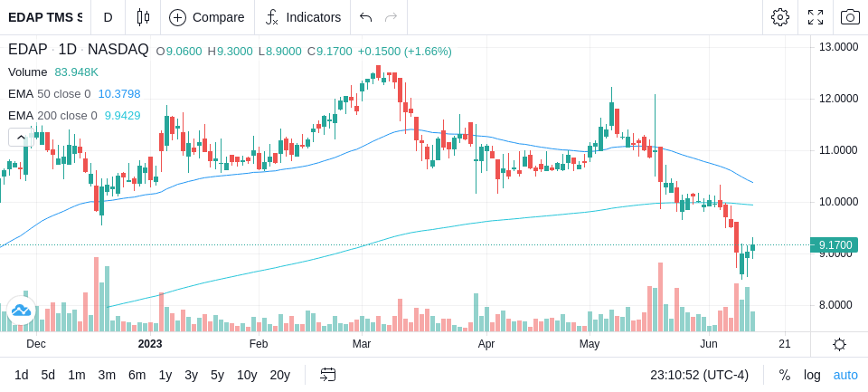Click the 11.0000 price axis label

coord(839,150)
